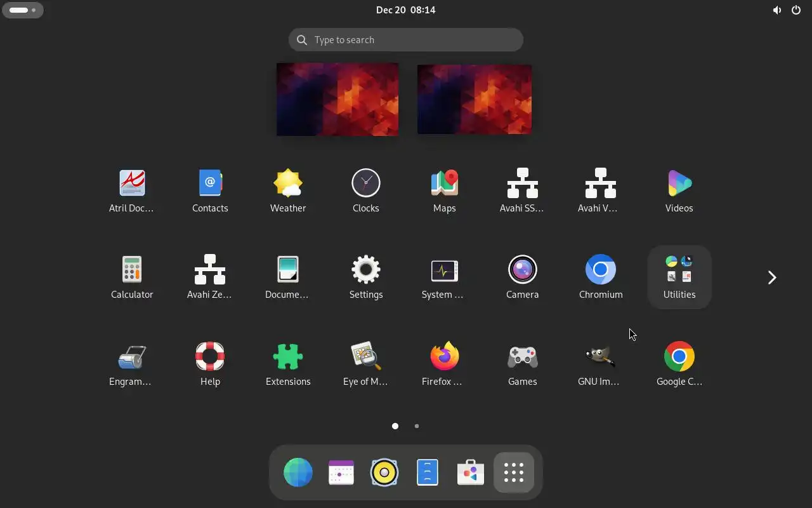Viewport: 812px width, 508px height.
Task: Open the Help app
Action: click(210, 364)
